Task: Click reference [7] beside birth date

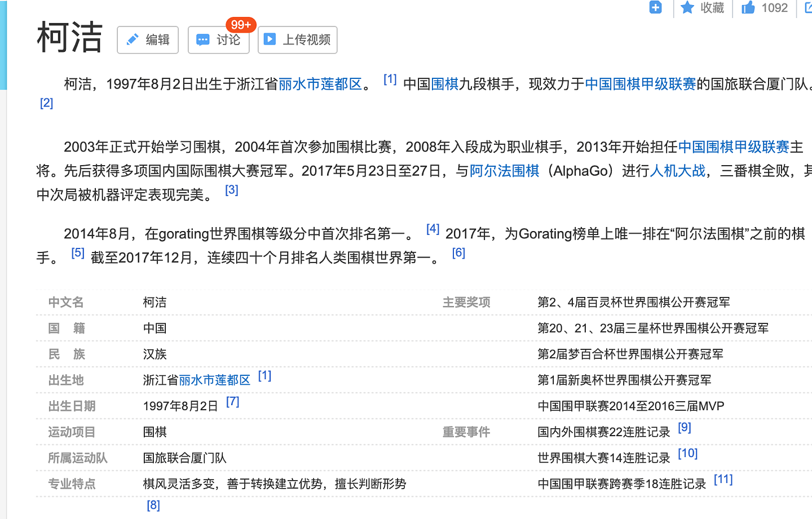Action: click(x=233, y=402)
